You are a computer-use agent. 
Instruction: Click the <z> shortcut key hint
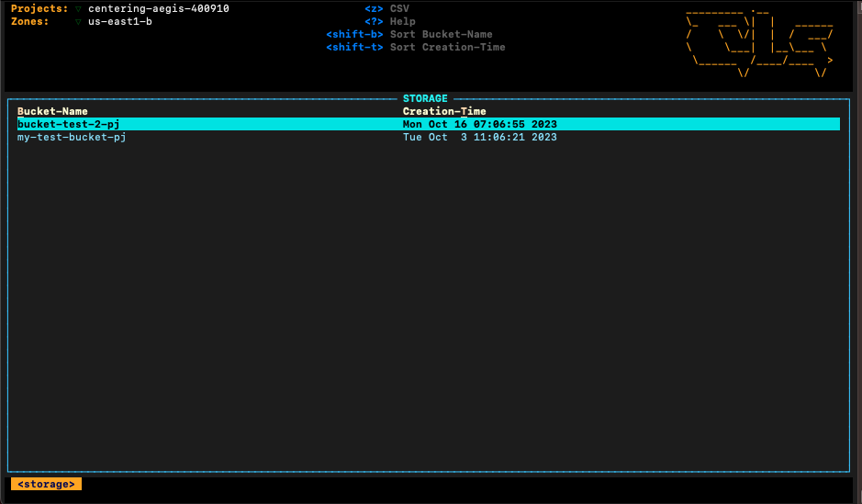tap(374, 8)
